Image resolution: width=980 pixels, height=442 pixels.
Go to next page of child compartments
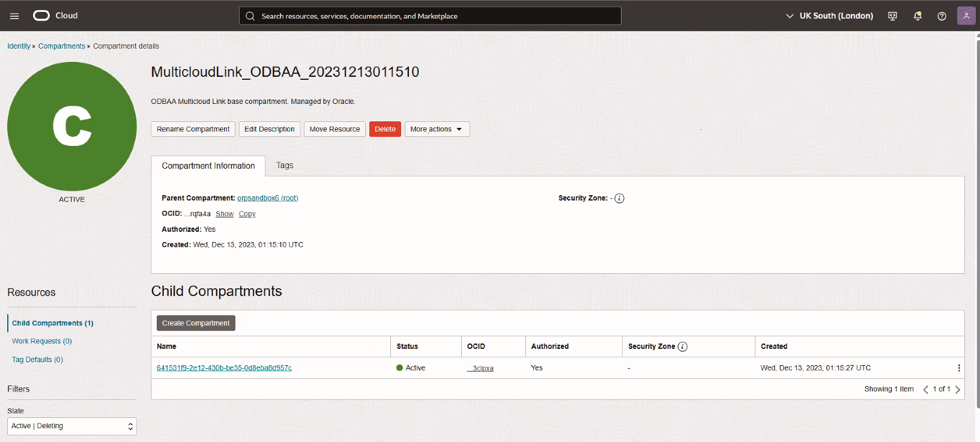[957, 389]
